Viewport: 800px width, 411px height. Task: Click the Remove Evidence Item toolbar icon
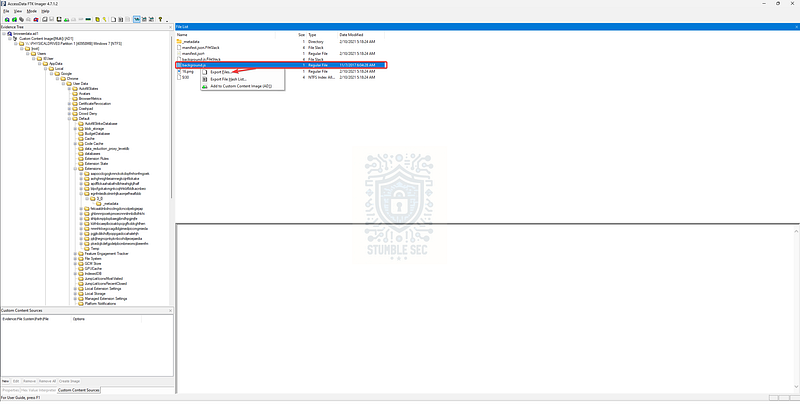[x=28, y=19]
